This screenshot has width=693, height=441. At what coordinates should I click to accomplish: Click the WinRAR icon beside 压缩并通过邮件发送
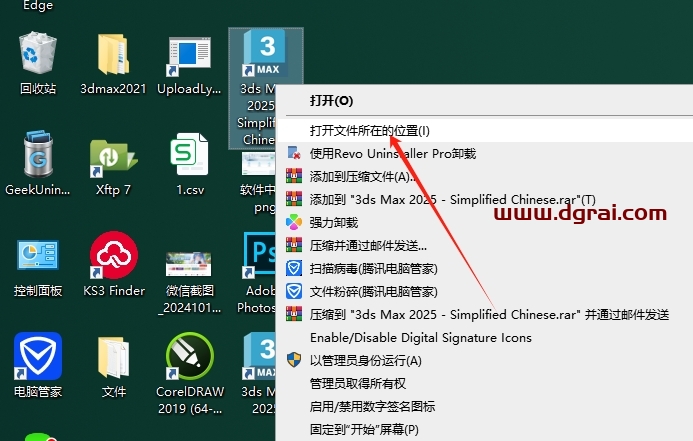pos(294,245)
